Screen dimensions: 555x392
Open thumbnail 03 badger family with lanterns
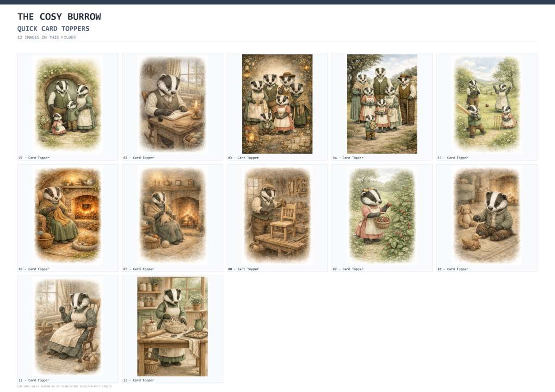[277, 104]
